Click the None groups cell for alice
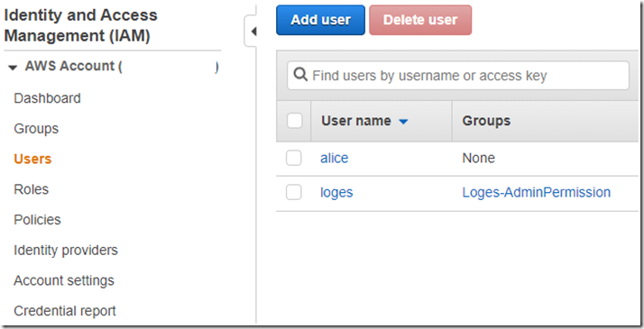The image size is (644, 329). point(478,158)
